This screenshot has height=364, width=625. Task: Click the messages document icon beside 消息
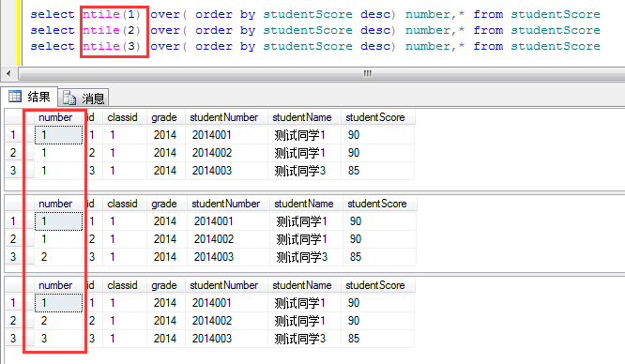(69, 98)
